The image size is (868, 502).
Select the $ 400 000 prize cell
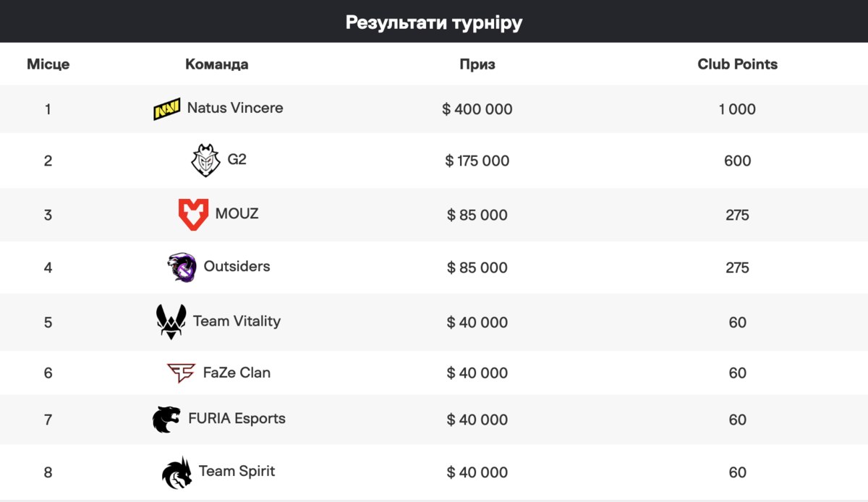pyautogui.click(x=477, y=109)
